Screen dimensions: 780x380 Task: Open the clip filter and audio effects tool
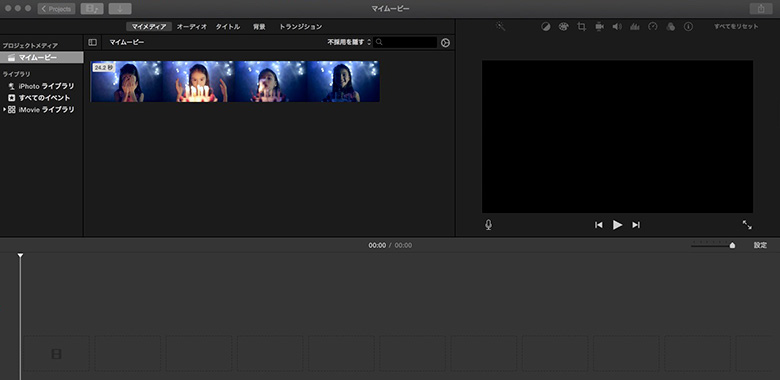[671, 27]
